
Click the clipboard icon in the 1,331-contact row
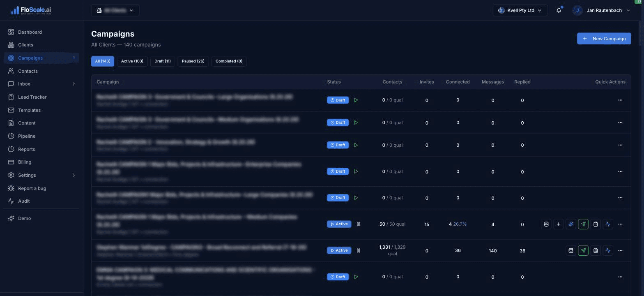596,250
